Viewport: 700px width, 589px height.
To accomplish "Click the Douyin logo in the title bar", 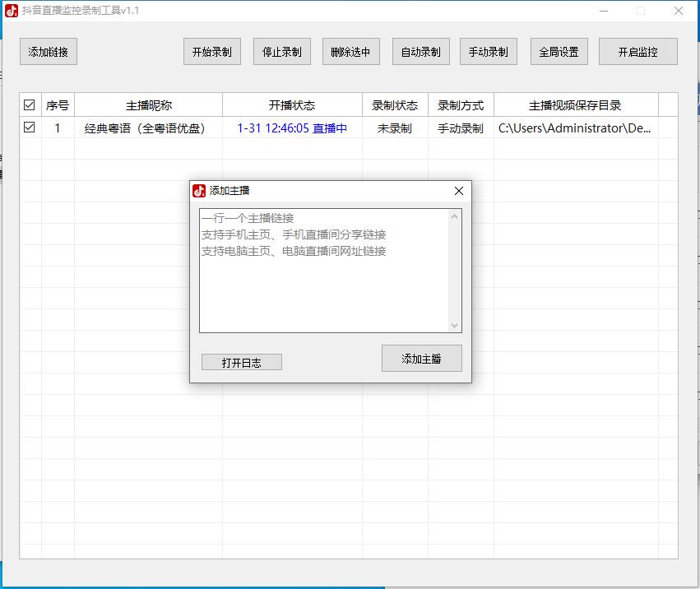I will click(x=12, y=11).
